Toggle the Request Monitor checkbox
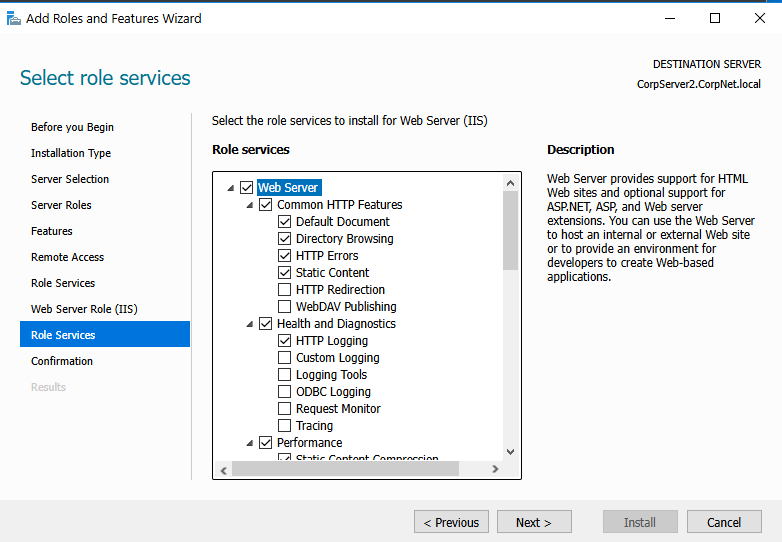 pos(285,409)
